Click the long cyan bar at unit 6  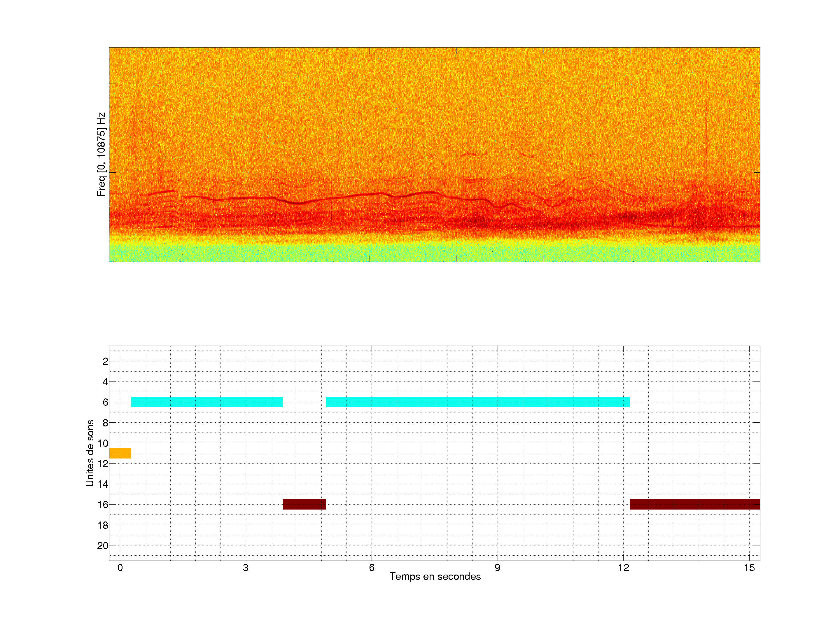tap(478, 402)
